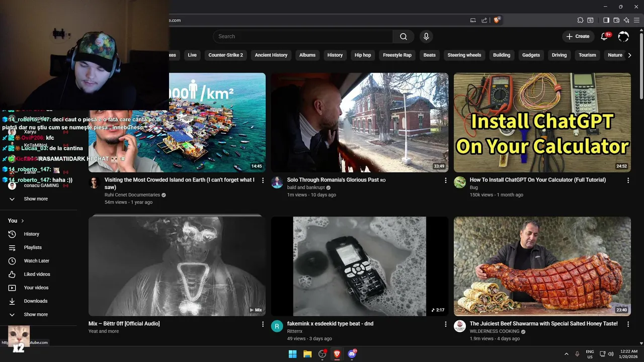Show hidden tray icons chevron
The height and width of the screenshot is (362, 644).
click(x=566, y=354)
